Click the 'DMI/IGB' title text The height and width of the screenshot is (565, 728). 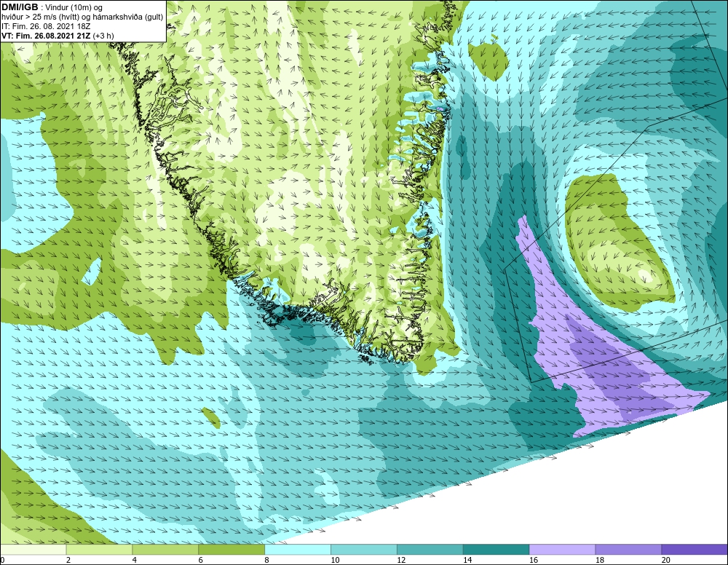pos(20,7)
